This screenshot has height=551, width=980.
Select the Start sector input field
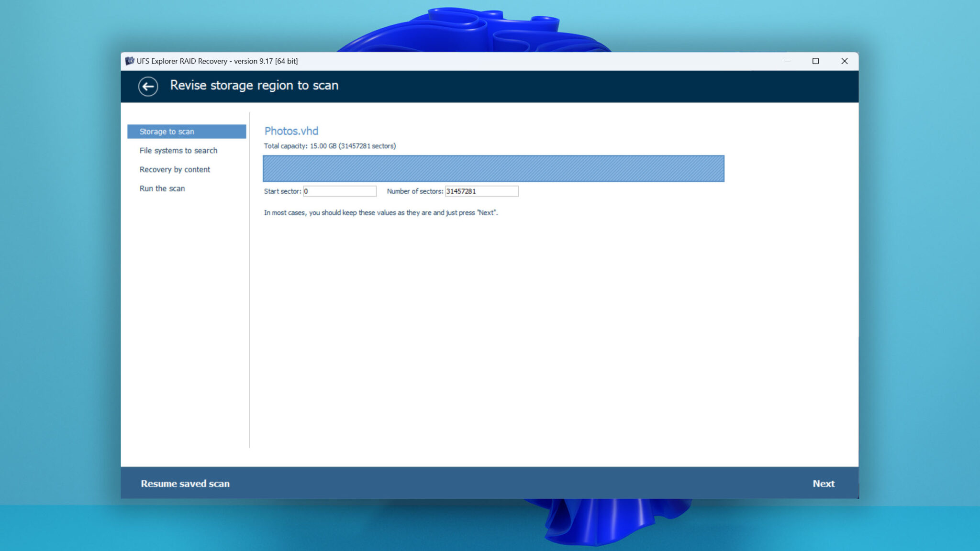[340, 191]
